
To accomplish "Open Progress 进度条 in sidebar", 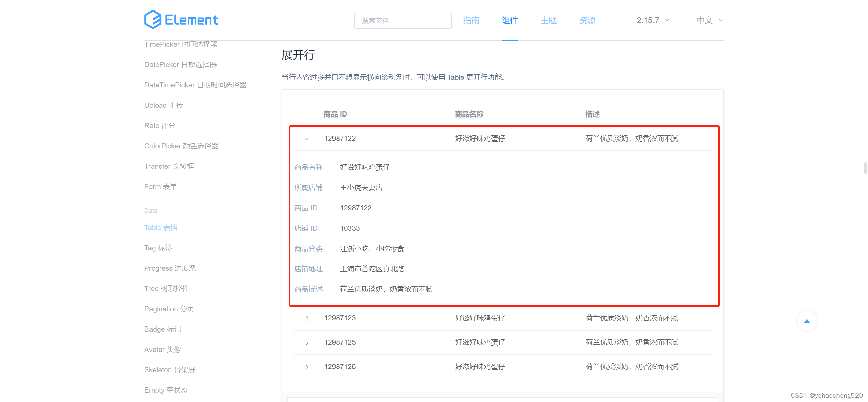I will pos(170,268).
